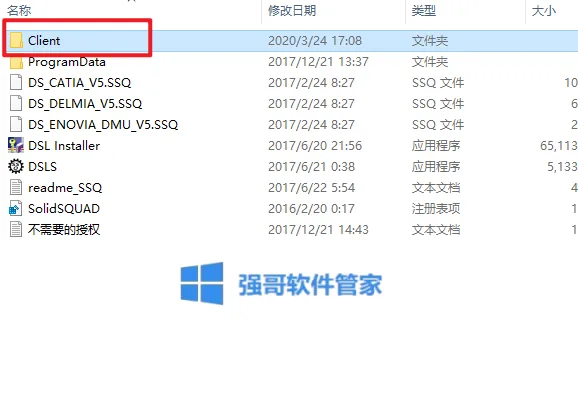Click the 不需要的授权 text document icon
Image resolution: width=578 pixels, height=410 pixels.
pyautogui.click(x=16, y=229)
